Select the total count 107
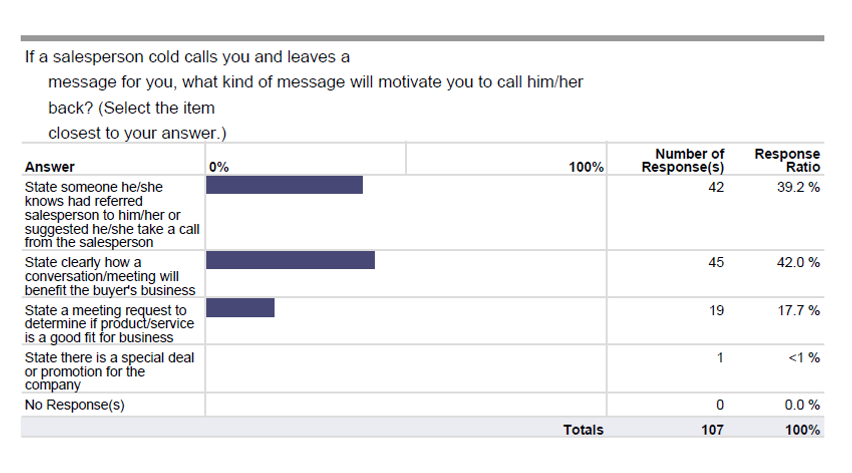Screen dimensions: 852x473 712,430
